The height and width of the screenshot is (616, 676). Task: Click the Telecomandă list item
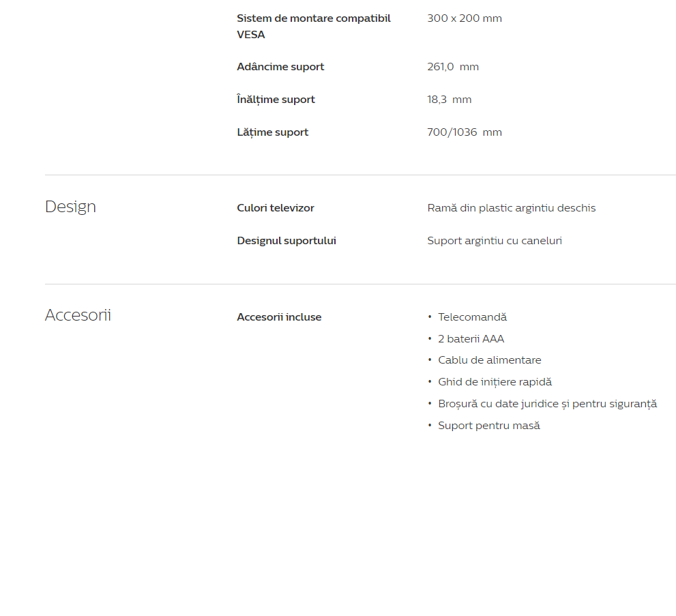[472, 317]
